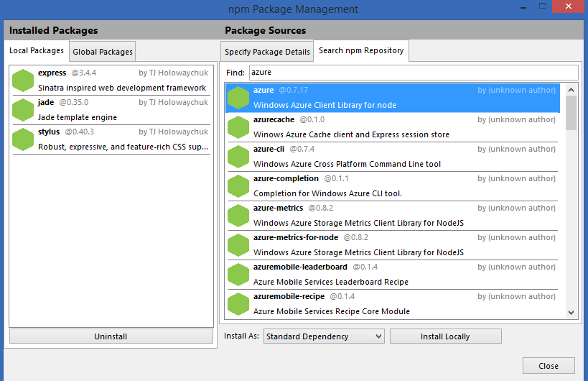Screen dimensions: 588x381
Task: Select the stylus @0.40.3 package name
Action: (x=49, y=132)
